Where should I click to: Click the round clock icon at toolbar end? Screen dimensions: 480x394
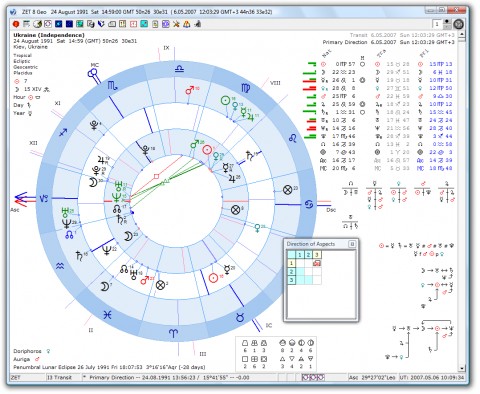tap(459, 24)
